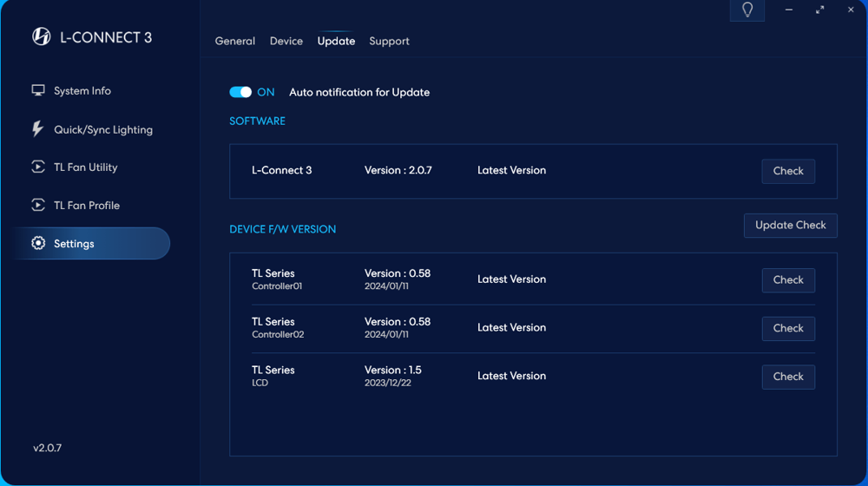Maximize the window with the expand icon

[x=819, y=10]
